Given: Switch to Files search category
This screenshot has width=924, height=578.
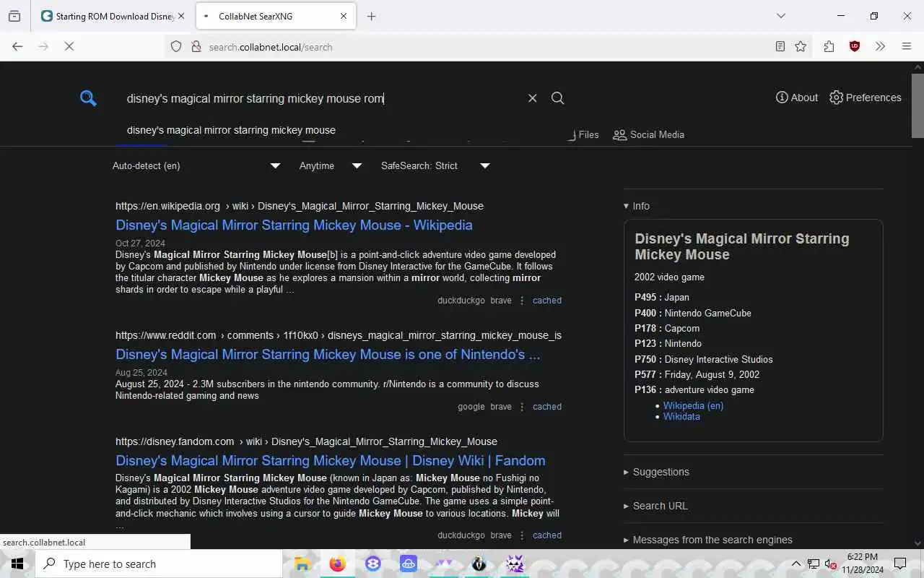Looking at the screenshot, I should (583, 134).
